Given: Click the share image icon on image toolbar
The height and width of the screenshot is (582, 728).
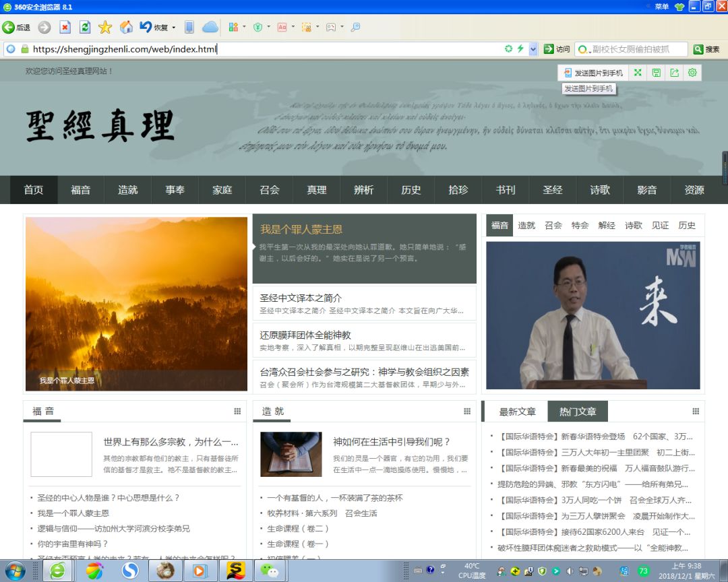Looking at the screenshot, I should pos(675,73).
